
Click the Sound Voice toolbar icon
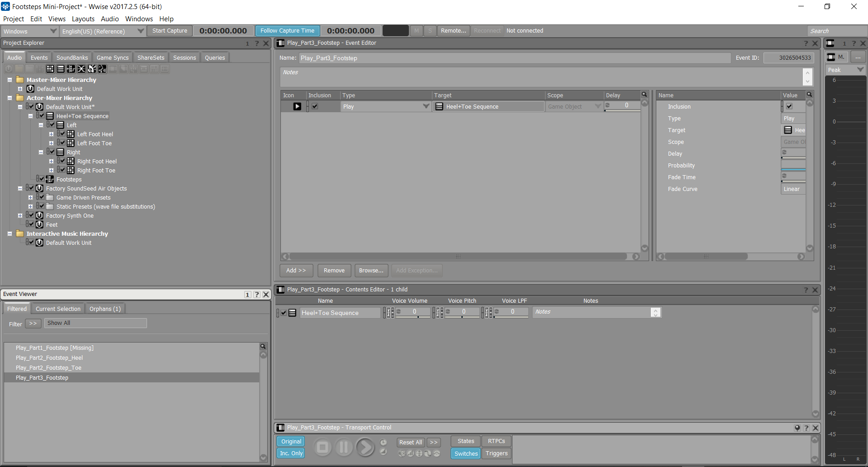[x=102, y=69]
